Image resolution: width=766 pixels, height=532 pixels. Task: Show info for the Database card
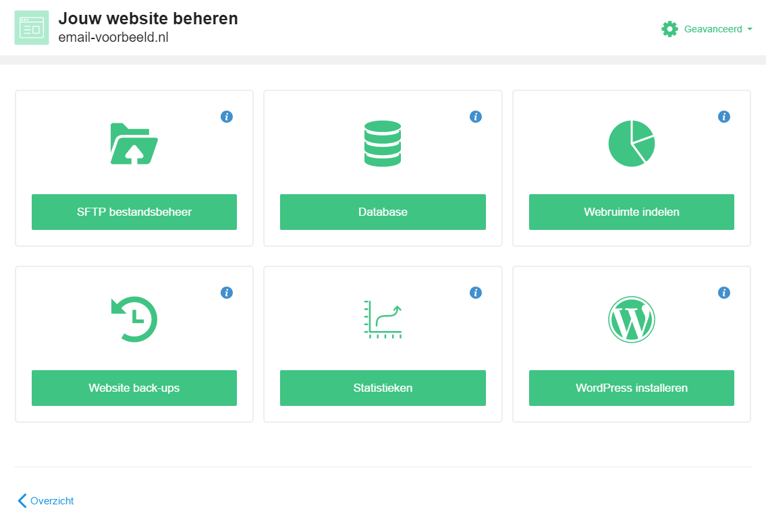coord(475,117)
